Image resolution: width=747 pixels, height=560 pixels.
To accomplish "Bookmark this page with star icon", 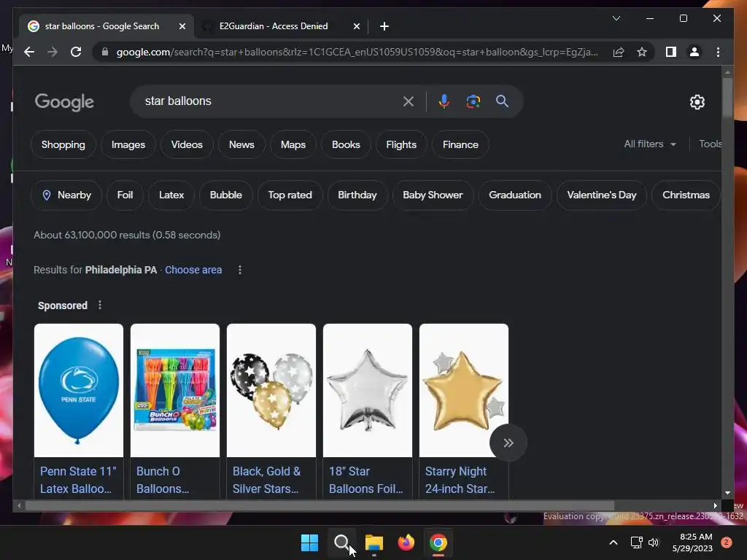I will click(642, 52).
